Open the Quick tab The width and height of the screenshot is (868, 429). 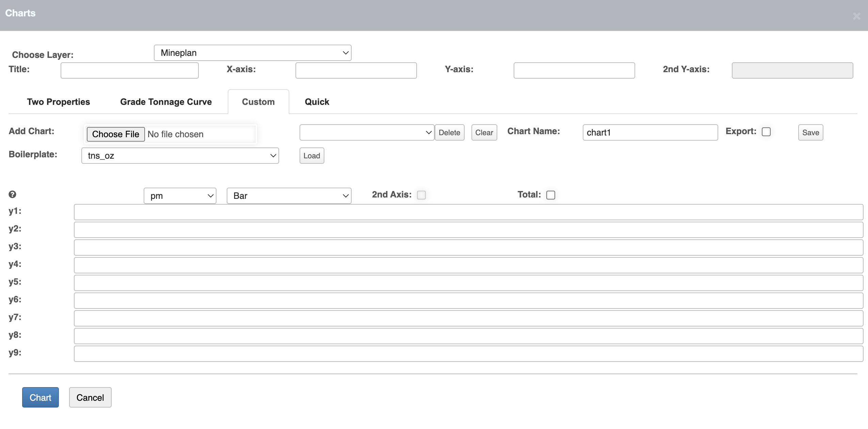point(316,101)
